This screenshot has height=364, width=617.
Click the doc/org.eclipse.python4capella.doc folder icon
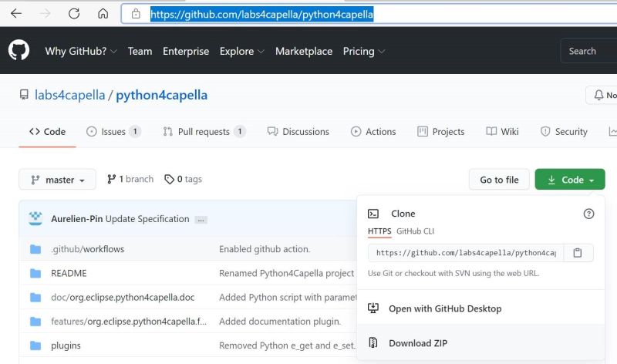click(35, 297)
